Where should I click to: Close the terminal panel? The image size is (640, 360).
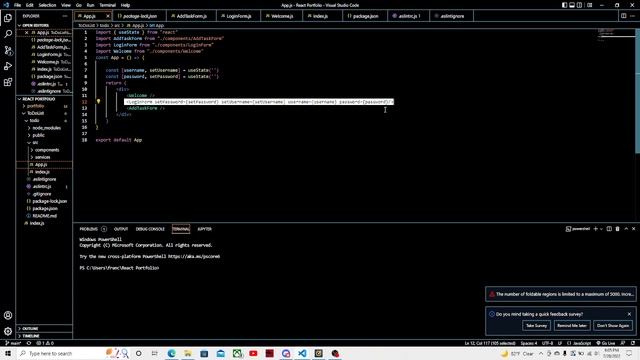633,229
